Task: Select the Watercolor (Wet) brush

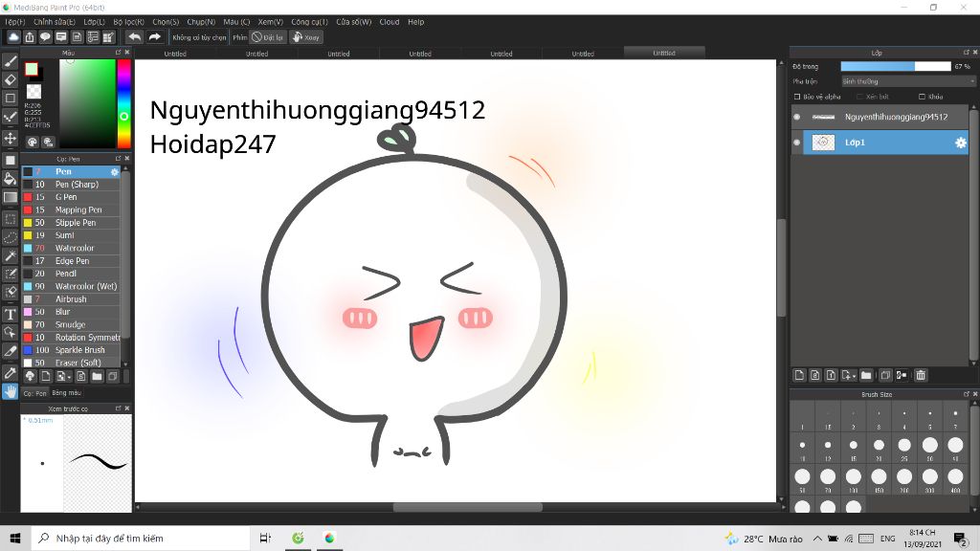Action: pos(71,286)
